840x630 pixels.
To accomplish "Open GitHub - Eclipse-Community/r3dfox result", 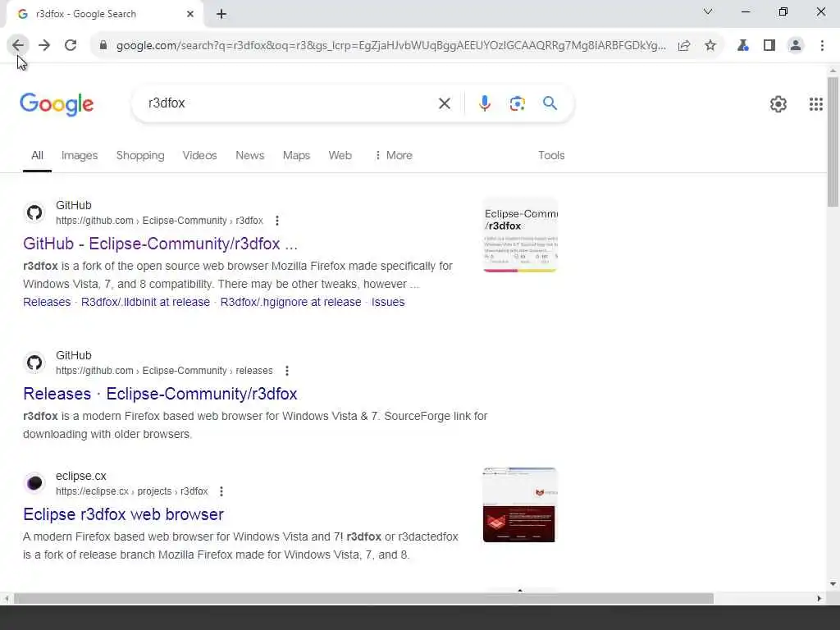I will pyautogui.click(x=160, y=244).
